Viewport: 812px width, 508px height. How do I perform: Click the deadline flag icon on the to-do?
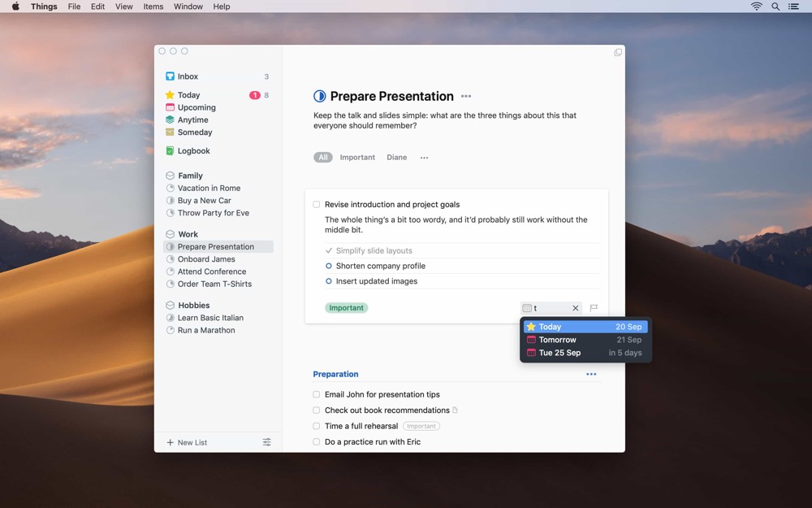(594, 308)
